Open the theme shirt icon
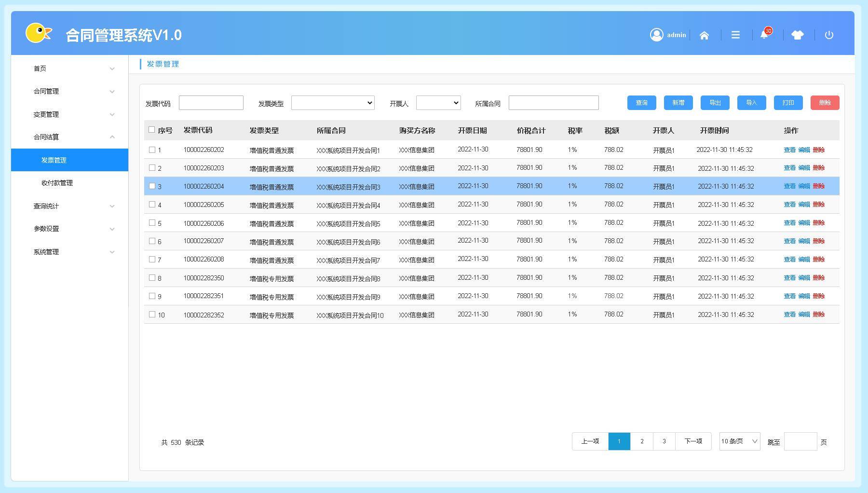Image resolution: width=868 pixels, height=493 pixels. 798,35
